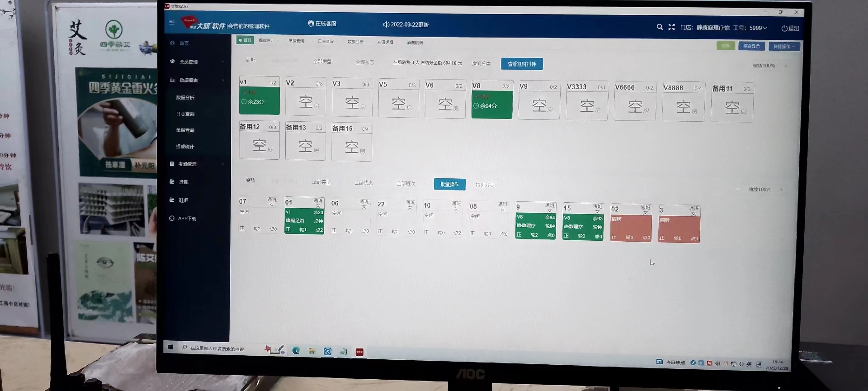
Task: Open Microsoft Edge from the taskbar
Action: [296, 351]
